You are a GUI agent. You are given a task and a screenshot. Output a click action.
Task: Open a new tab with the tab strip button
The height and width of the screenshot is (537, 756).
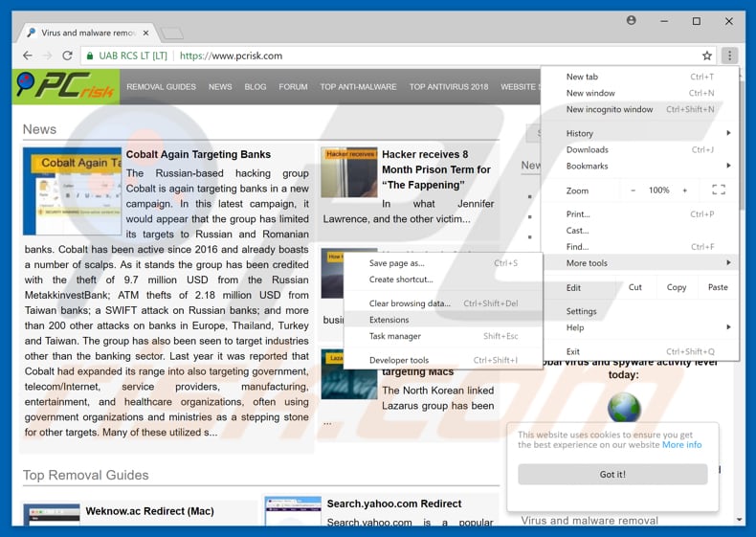pos(172,34)
